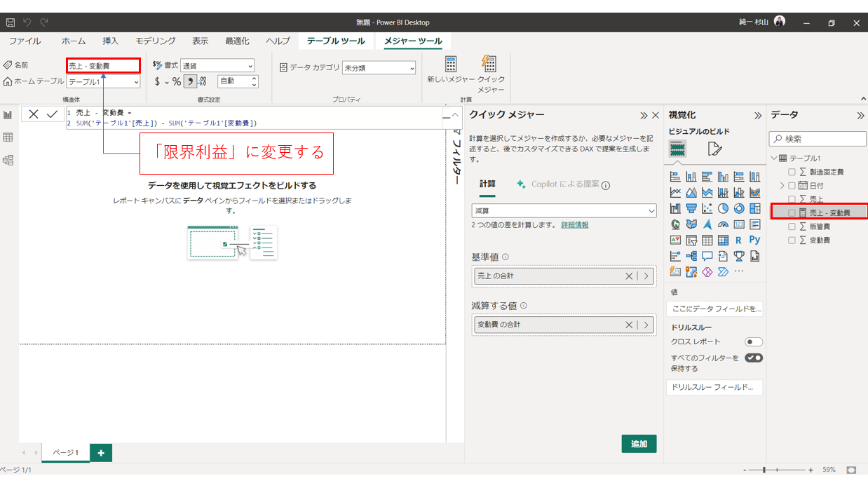868x488 pixels.
Task: Select the line chart visual
Action: [x=676, y=192]
